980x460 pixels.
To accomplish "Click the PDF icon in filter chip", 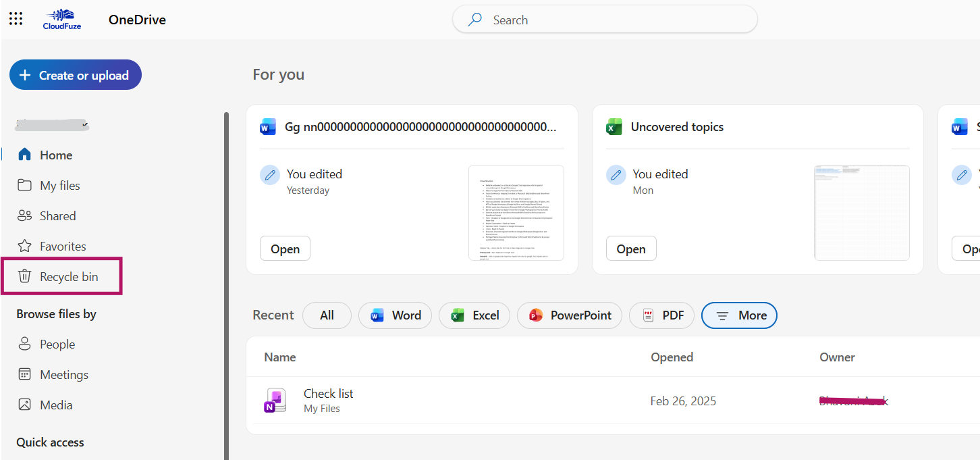I will point(649,315).
